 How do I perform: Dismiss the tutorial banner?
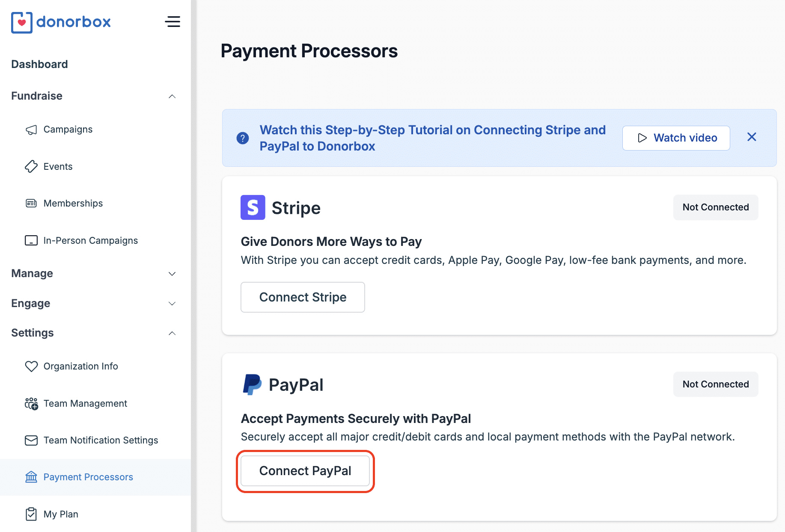(752, 137)
